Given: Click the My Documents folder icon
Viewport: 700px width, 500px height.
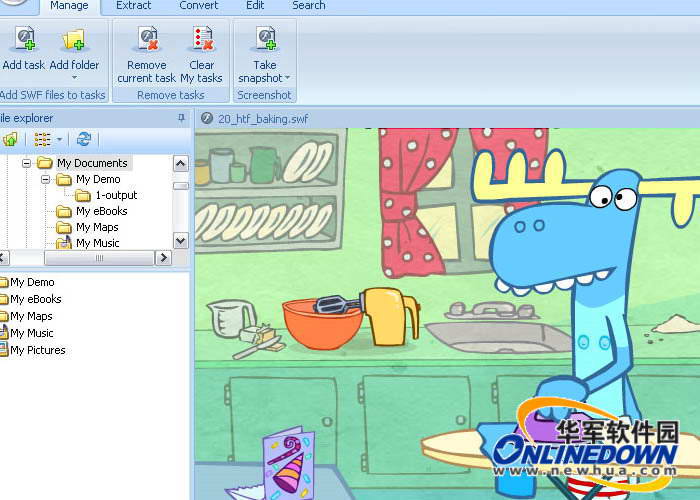Looking at the screenshot, I should pyautogui.click(x=45, y=163).
